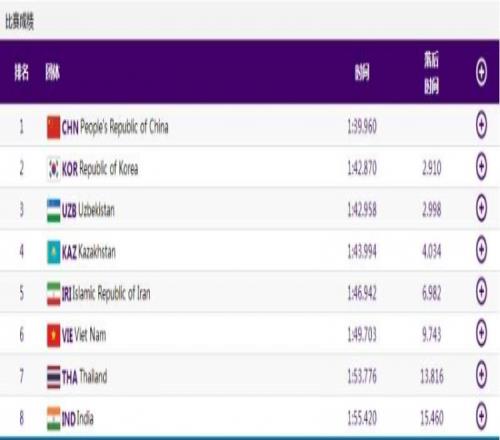Click the India flag icon
500x440 pixels.
(53, 419)
